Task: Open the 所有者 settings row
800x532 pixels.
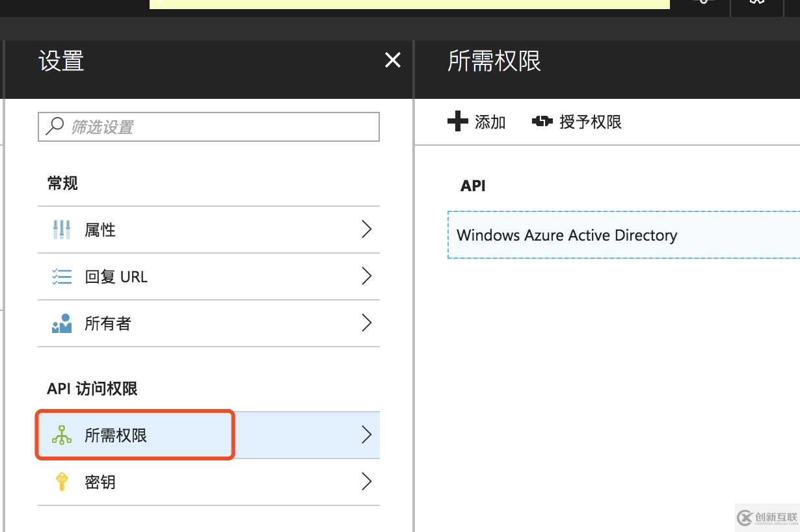Action: pos(209,323)
